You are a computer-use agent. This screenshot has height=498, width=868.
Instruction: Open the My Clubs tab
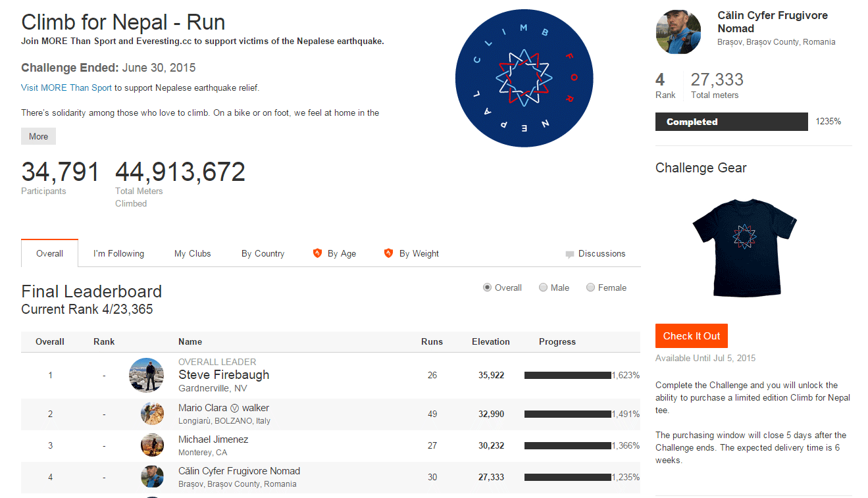coord(192,253)
